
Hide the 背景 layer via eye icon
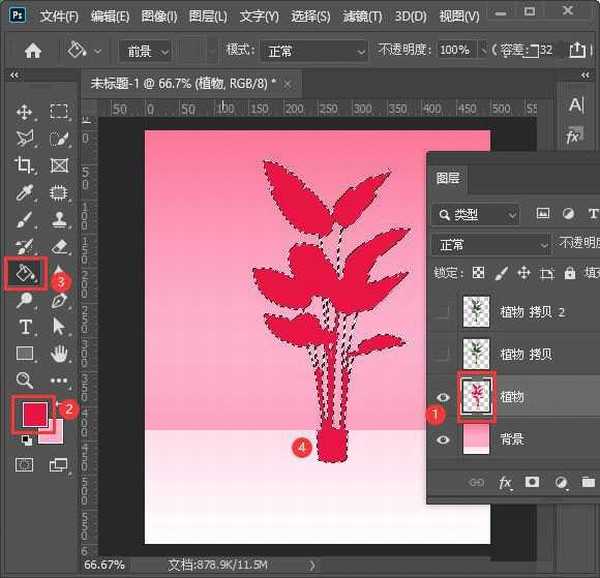point(444,439)
